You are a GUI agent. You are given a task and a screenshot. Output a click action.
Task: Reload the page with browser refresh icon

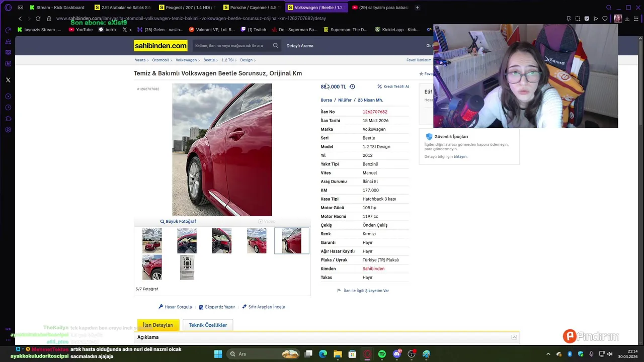(x=38, y=19)
